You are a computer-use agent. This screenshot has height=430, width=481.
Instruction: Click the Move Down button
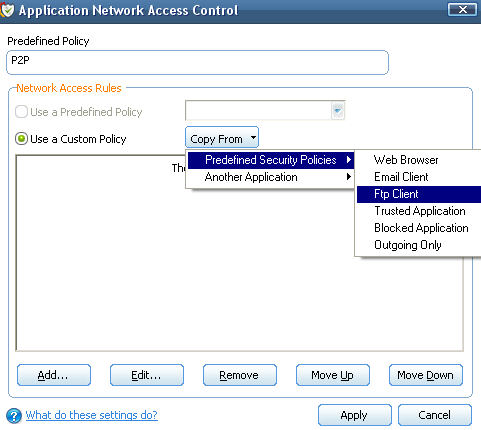tap(426, 375)
